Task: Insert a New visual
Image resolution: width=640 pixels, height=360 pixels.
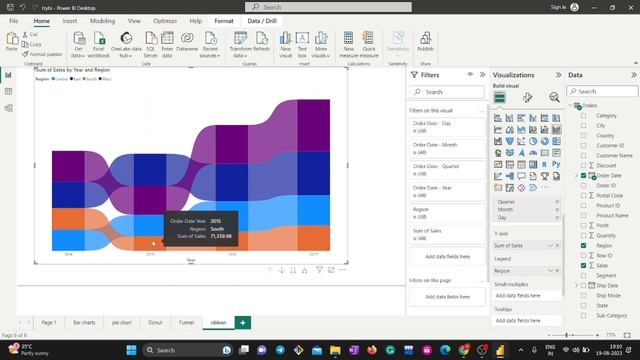Action: coord(285,45)
